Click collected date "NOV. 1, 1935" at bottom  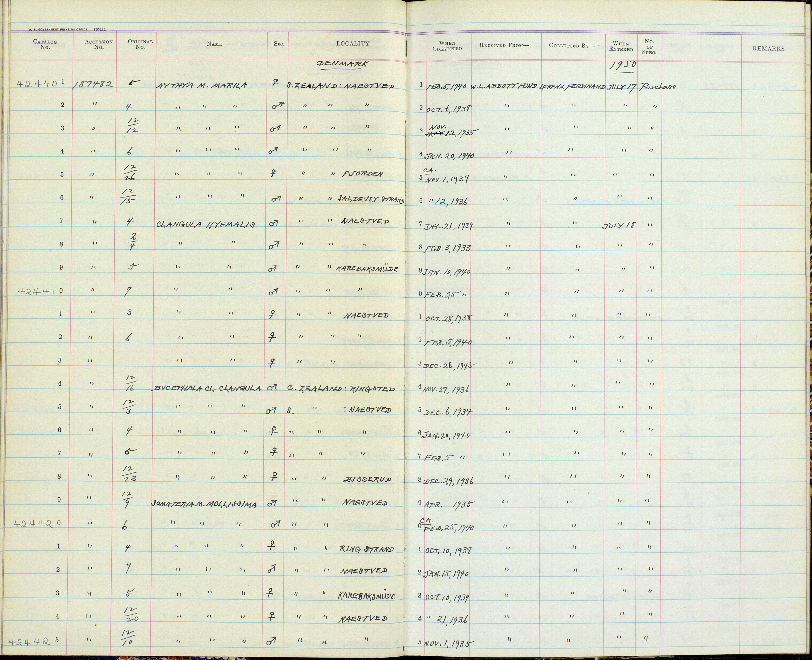point(449,644)
